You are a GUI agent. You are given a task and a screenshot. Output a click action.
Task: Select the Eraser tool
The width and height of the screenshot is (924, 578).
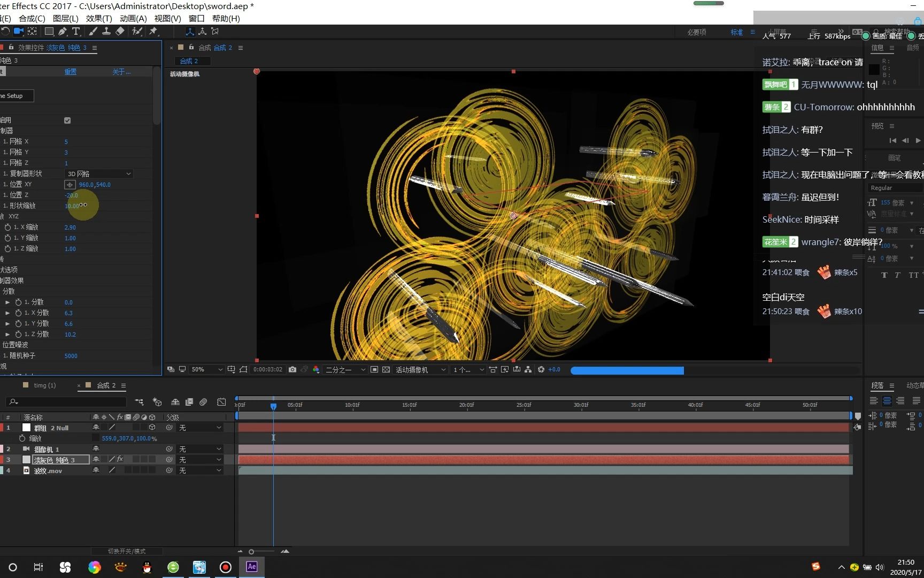point(120,31)
